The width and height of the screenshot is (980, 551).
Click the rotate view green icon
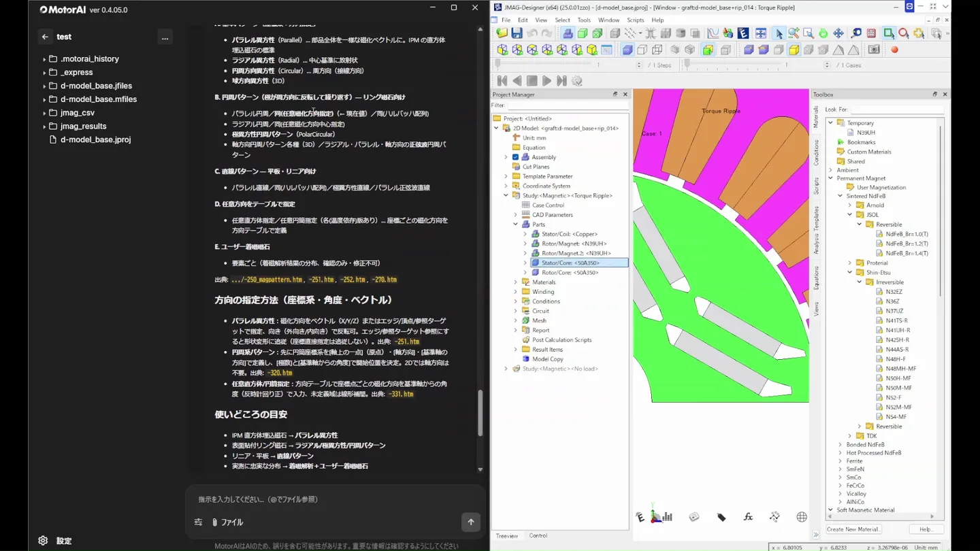(x=823, y=33)
